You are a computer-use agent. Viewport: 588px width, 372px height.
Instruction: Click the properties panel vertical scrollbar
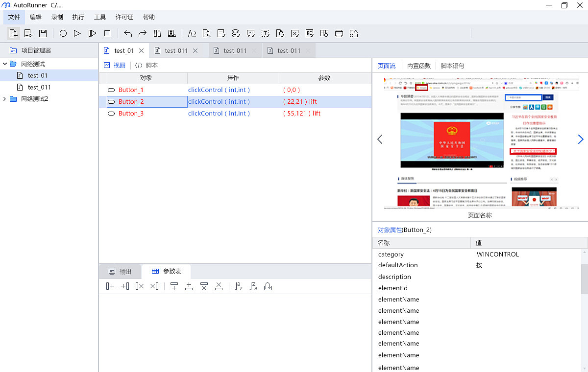click(584, 278)
